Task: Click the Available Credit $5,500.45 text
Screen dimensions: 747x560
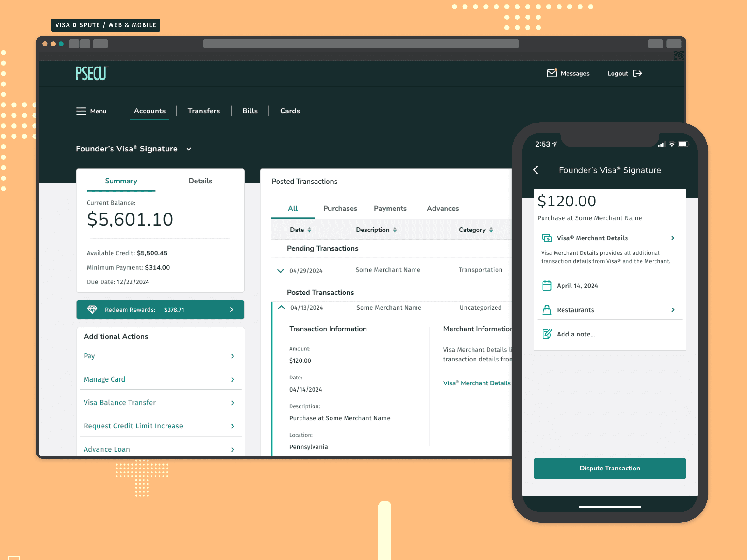Action: coord(127,253)
